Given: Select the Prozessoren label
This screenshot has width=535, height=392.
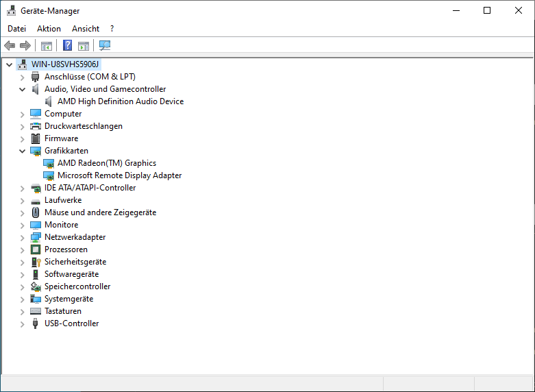Looking at the screenshot, I should [66, 249].
